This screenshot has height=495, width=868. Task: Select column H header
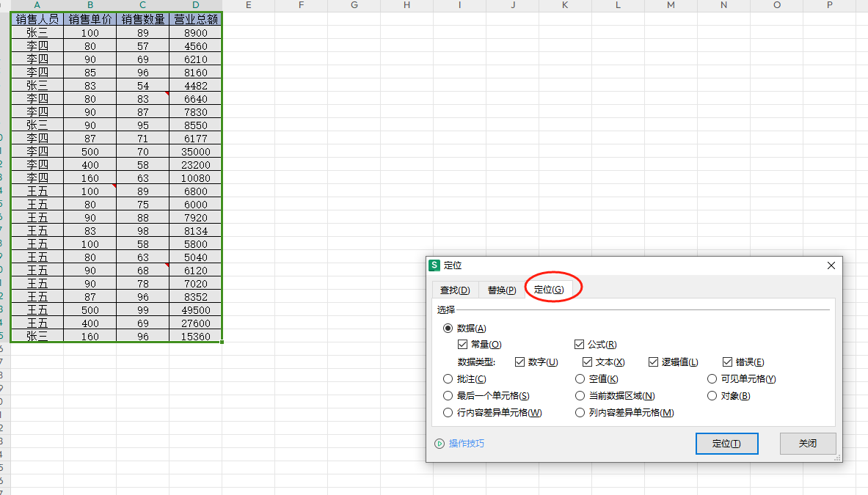click(x=407, y=5)
